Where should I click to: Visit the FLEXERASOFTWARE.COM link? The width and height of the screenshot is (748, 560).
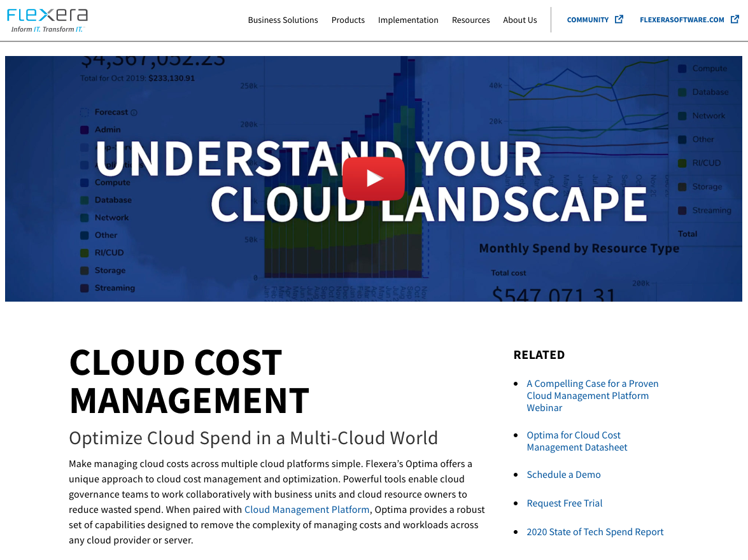(682, 20)
